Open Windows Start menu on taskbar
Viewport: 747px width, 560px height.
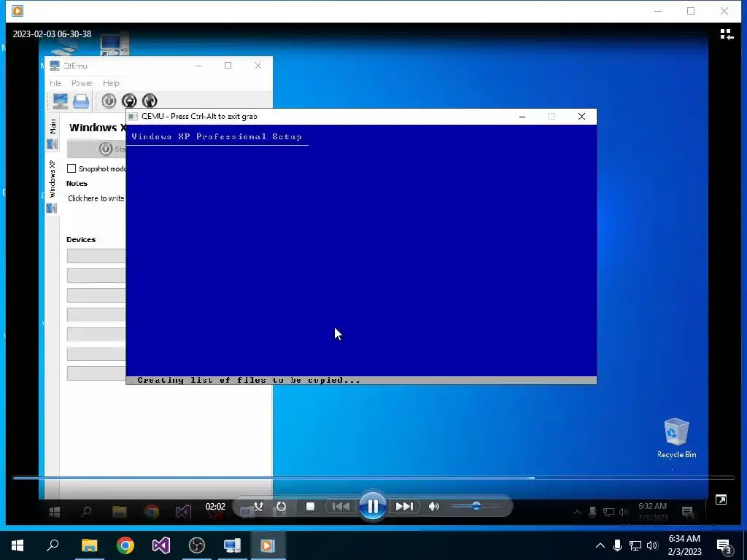[18, 545]
